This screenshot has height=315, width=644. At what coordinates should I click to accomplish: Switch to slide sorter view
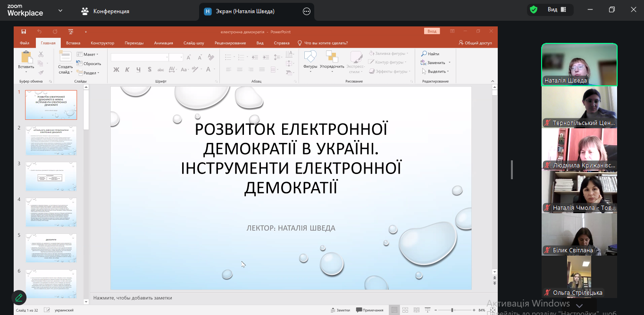click(x=405, y=310)
